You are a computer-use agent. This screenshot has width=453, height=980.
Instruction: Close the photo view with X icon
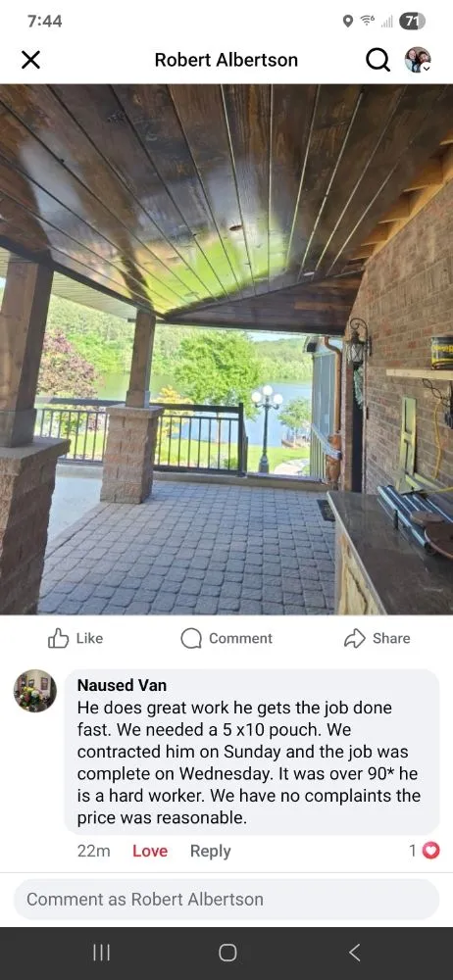(x=30, y=60)
